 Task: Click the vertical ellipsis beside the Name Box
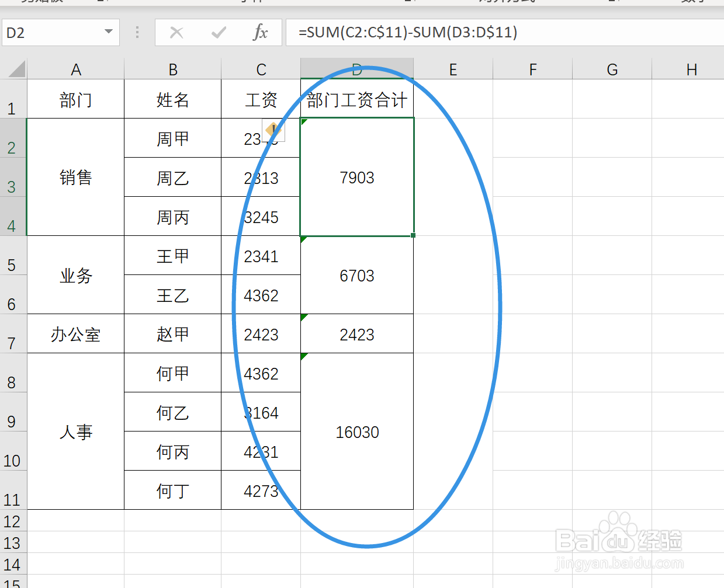[x=138, y=32]
